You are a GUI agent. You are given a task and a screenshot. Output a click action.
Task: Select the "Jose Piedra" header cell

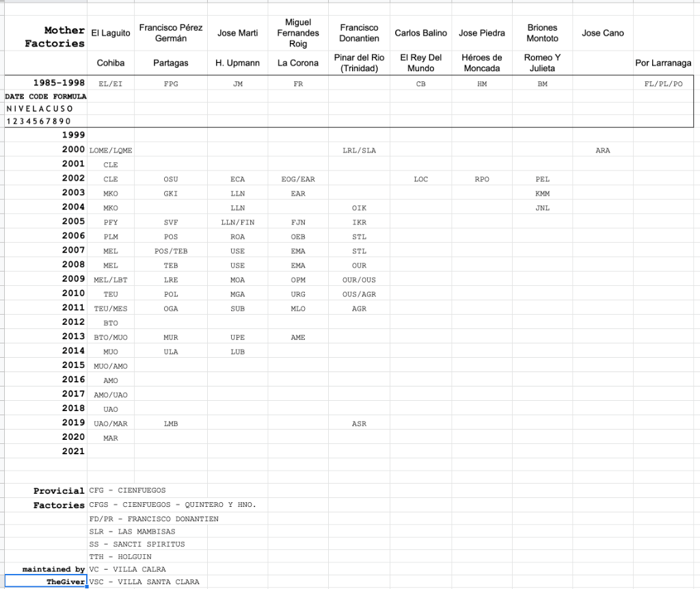pos(482,33)
